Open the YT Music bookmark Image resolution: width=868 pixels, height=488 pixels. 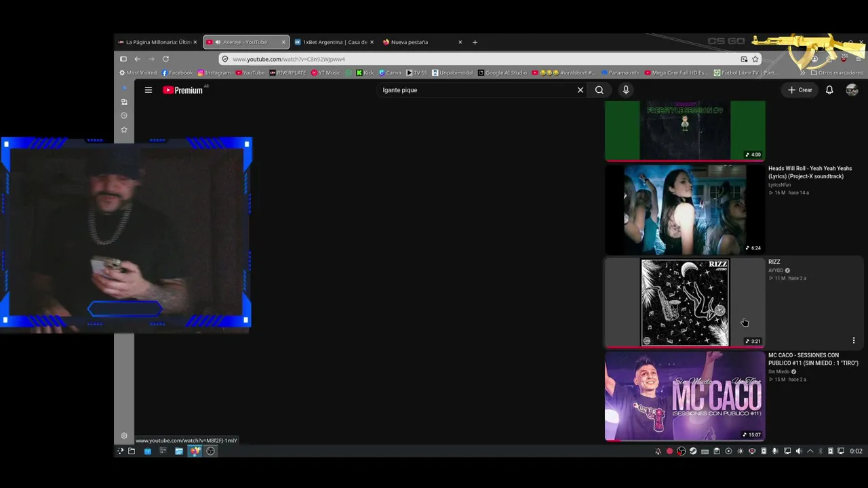point(325,73)
